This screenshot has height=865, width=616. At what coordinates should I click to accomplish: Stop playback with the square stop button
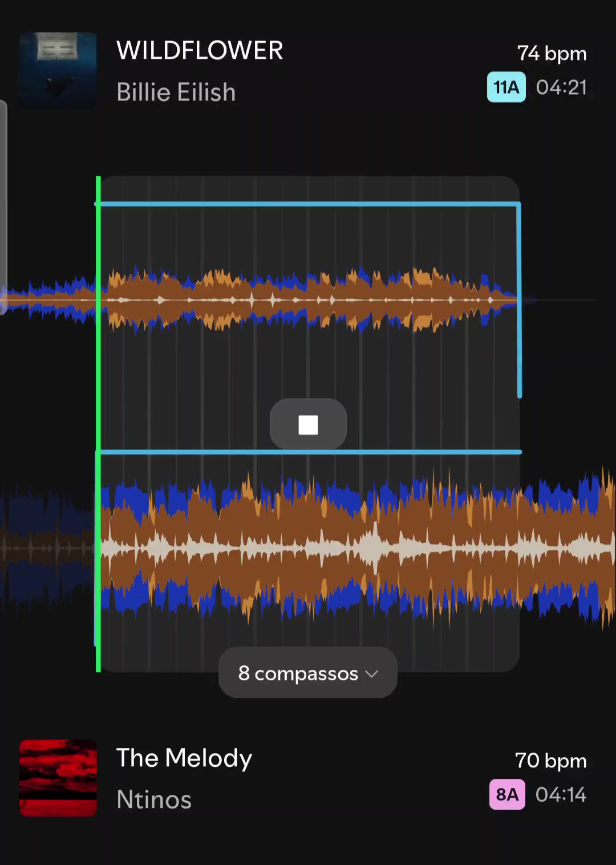[308, 425]
